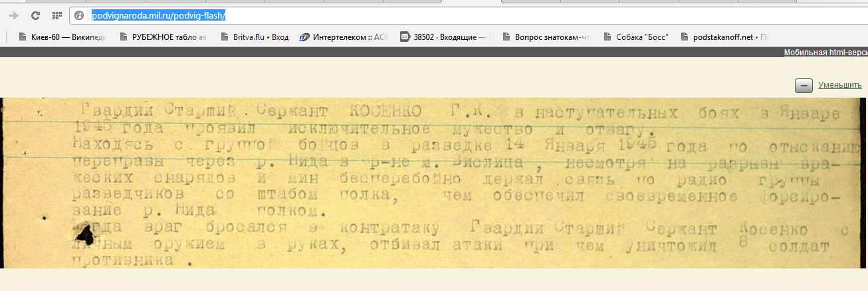Reload the page with the refresh icon

[36, 15]
